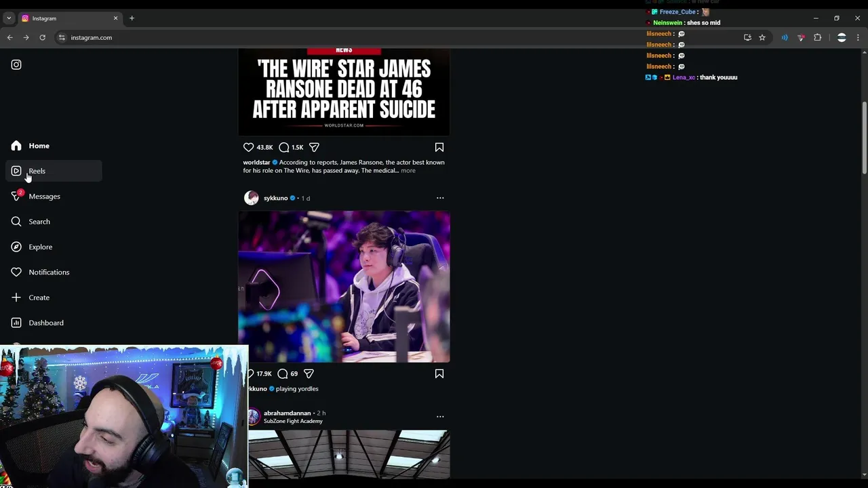Open the Chrome profile avatar
This screenshot has width=868, height=488.
click(x=842, y=37)
